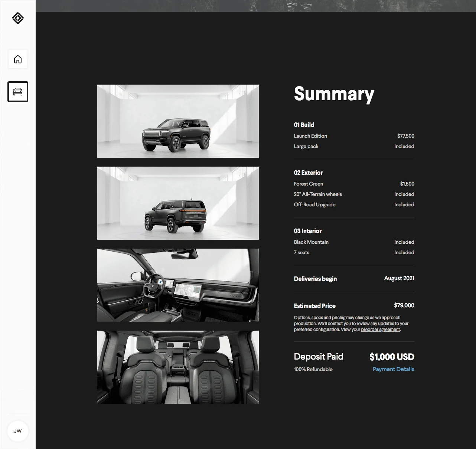This screenshot has height=449, width=476.
Task: Click Included next to Off-Road Upgrade
Action: (404, 204)
